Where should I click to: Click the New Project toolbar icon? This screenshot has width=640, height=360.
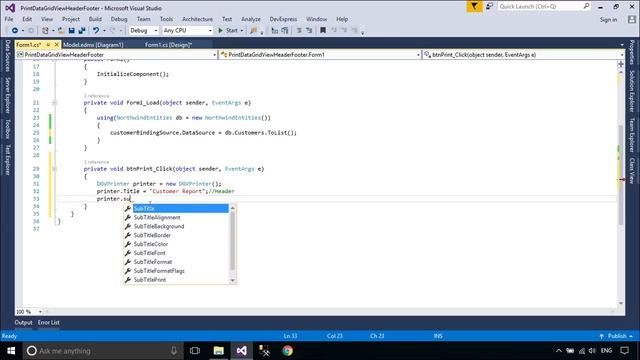(45, 31)
